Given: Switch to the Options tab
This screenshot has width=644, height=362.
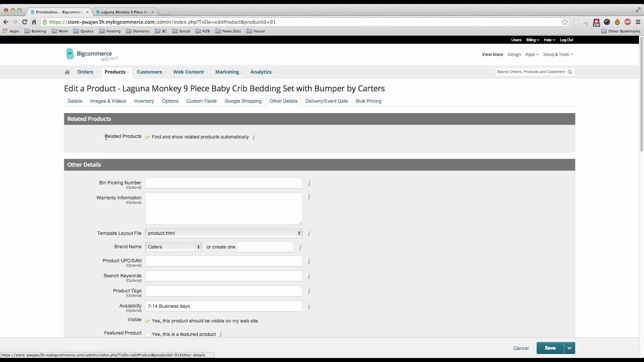Looking at the screenshot, I should coord(170,101).
